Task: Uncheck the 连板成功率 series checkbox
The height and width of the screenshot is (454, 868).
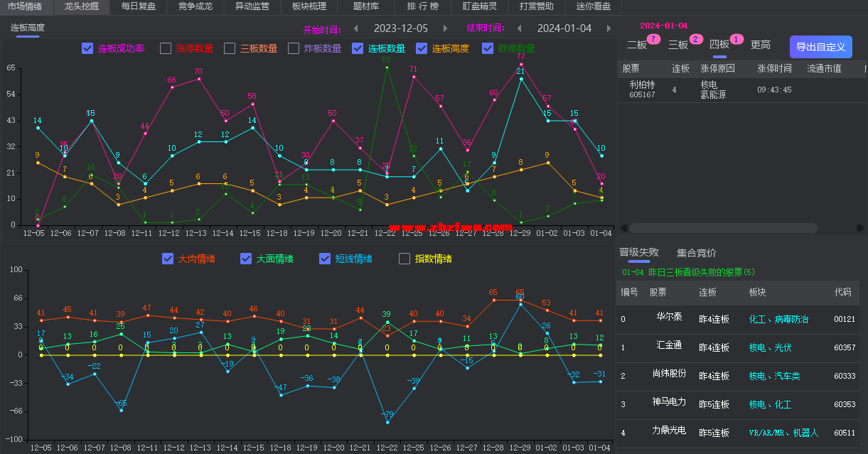Action: tap(87, 48)
